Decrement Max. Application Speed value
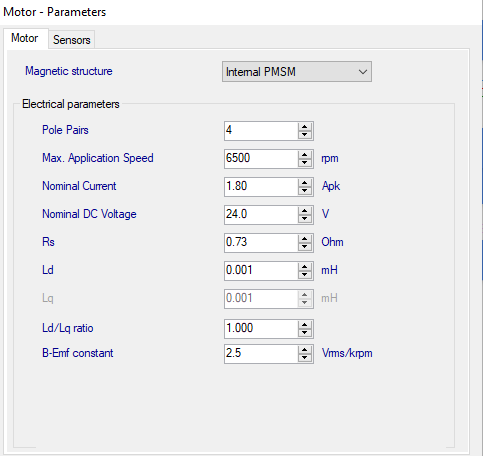The height and width of the screenshot is (456, 483). pyautogui.click(x=305, y=163)
